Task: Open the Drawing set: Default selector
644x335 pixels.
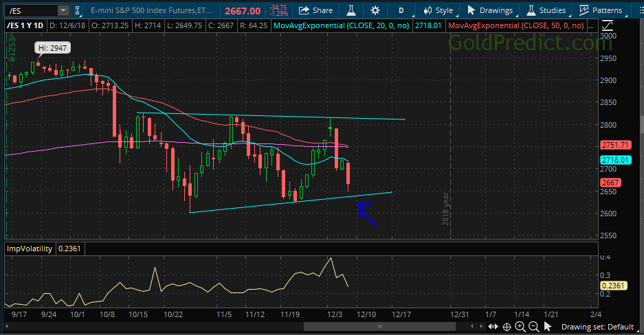Action: click(x=597, y=327)
